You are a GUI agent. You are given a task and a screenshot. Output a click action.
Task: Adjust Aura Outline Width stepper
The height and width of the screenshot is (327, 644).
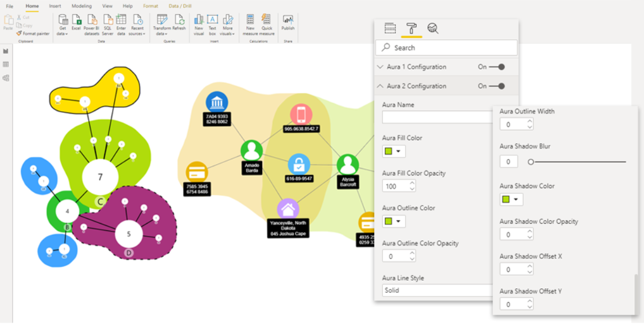point(530,124)
